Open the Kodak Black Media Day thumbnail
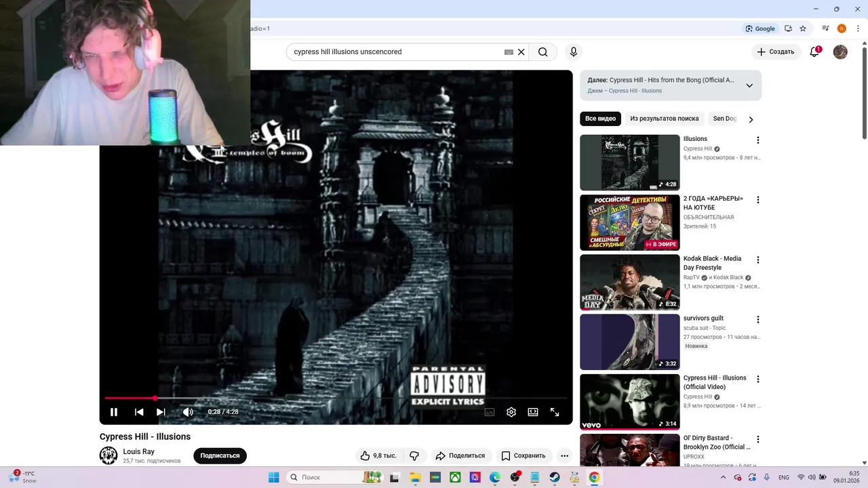The height and width of the screenshot is (488, 868). click(629, 282)
